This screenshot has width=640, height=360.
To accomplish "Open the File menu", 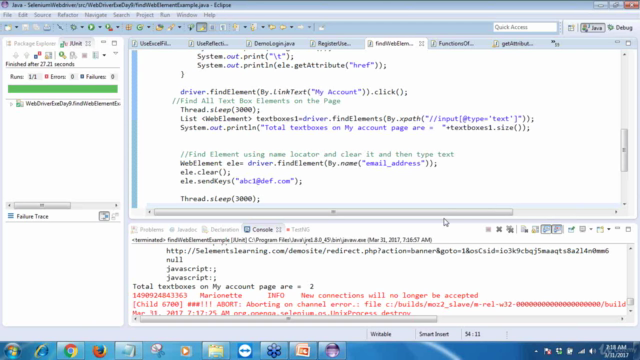I will coord(7,15).
